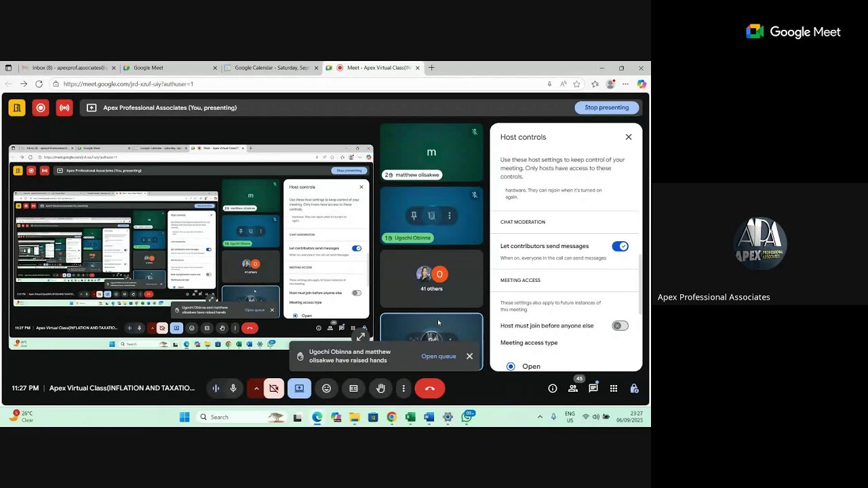This screenshot has height=488, width=868.
Task: Open the emoji reactions button
Action: point(326,388)
